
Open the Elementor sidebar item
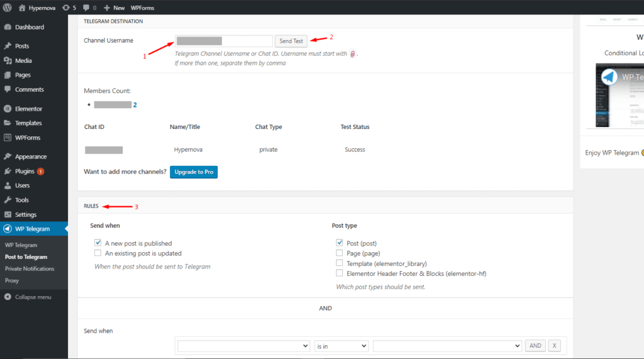pyautogui.click(x=28, y=109)
